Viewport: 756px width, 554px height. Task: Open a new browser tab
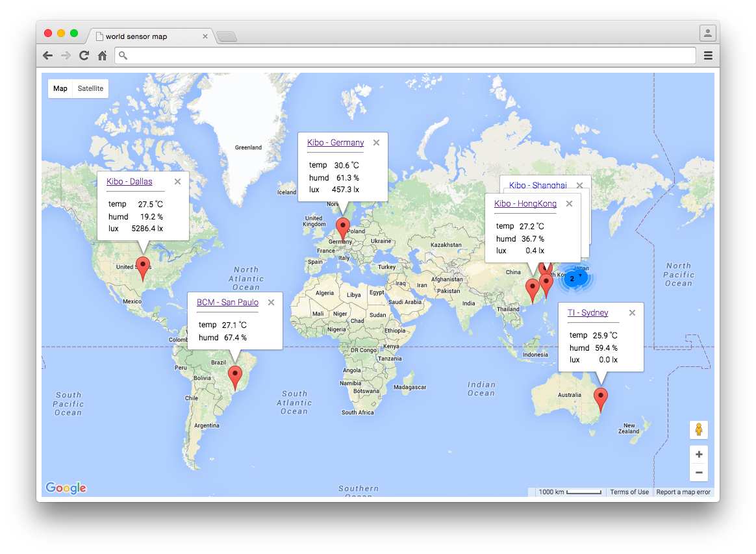point(227,36)
